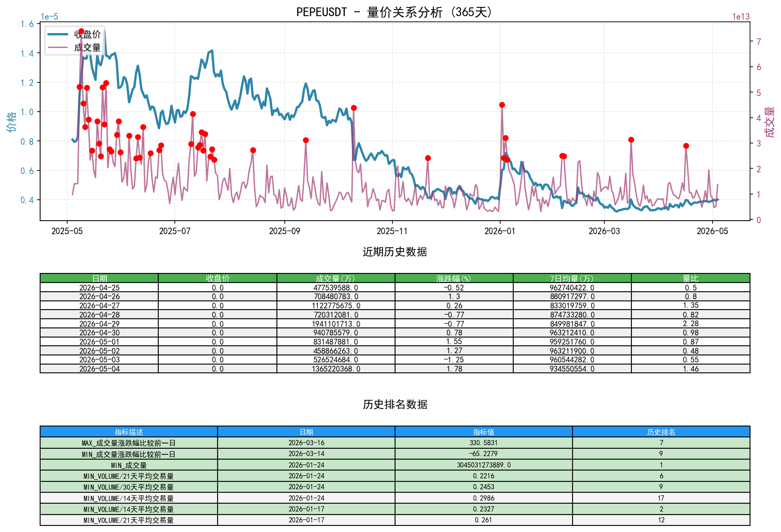Click the 历史排名数据 section heading
The height and width of the screenshot is (532, 781).
tap(395, 405)
